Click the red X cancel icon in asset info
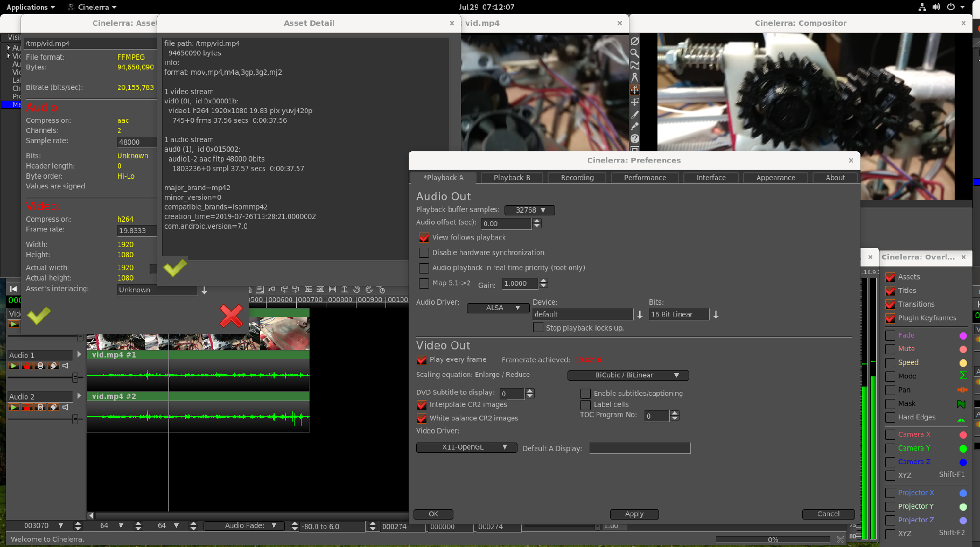The height and width of the screenshot is (547, 980). (231, 316)
